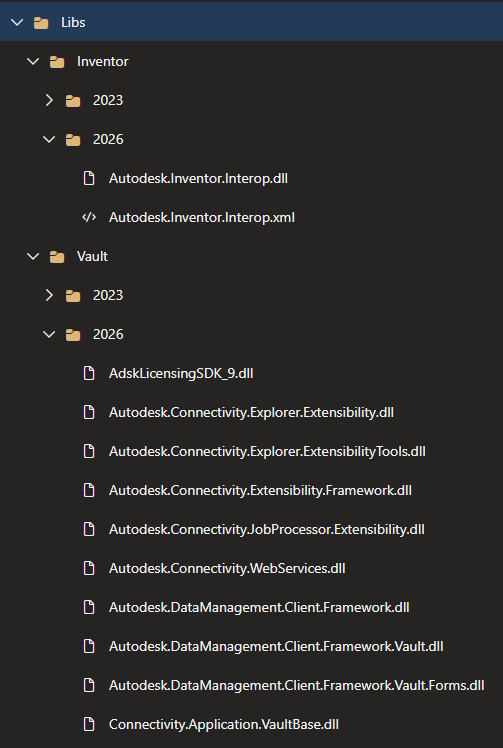Click file icon of Autodesk.DataManagement.Client.Framework.Vault.dll
Viewport: 503px width, 748px height.
coord(89,646)
